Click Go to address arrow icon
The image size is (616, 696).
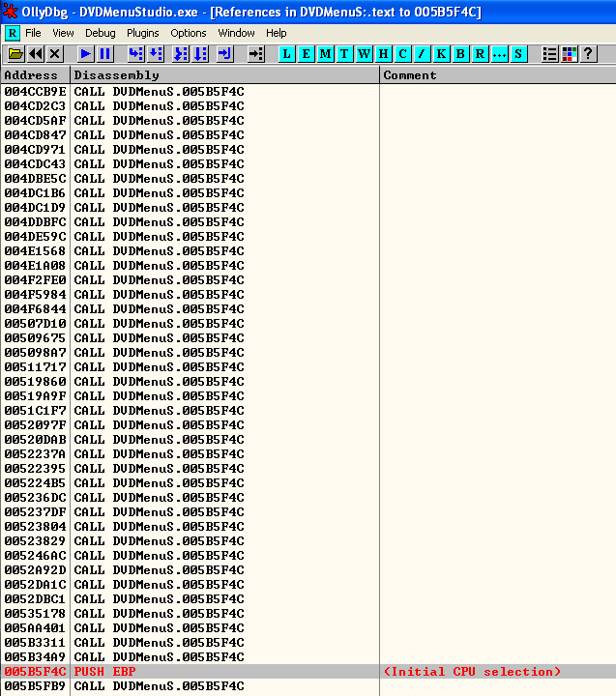[256, 54]
